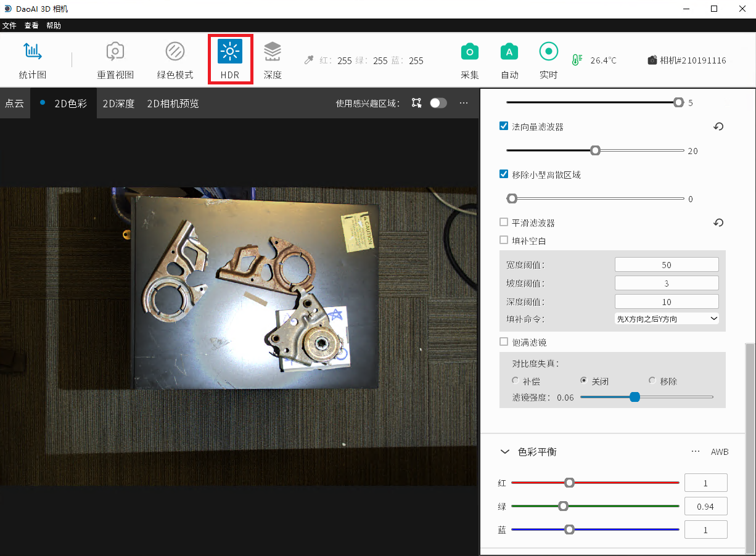Image resolution: width=756 pixels, height=556 pixels.
Task: Toggle the 使用感兴趣区域 switch
Action: tap(438, 103)
